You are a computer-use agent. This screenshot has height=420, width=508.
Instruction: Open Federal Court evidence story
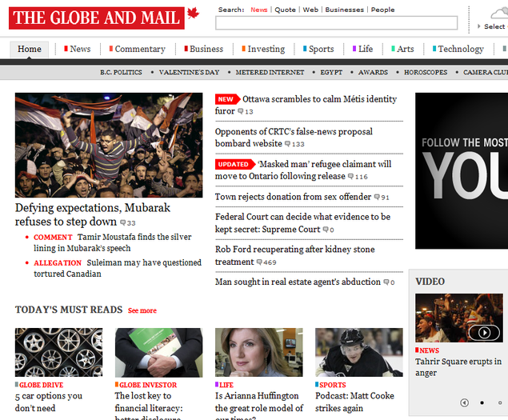pyautogui.click(x=302, y=223)
